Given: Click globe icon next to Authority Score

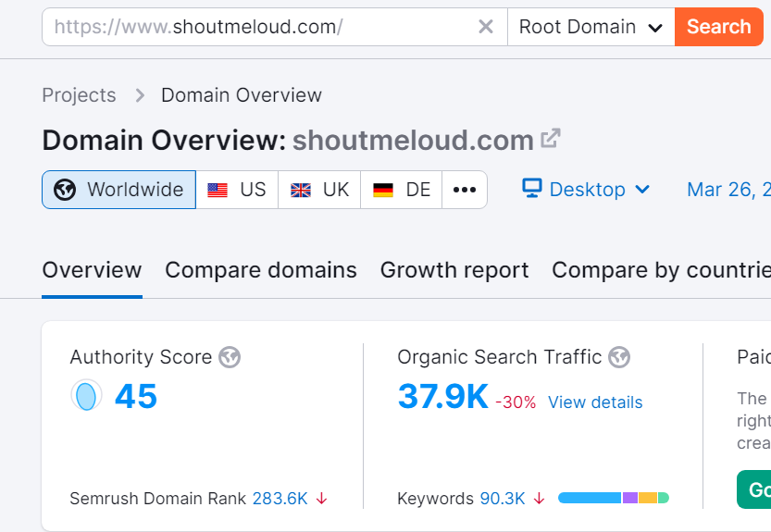Looking at the screenshot, I should [230, 357].
